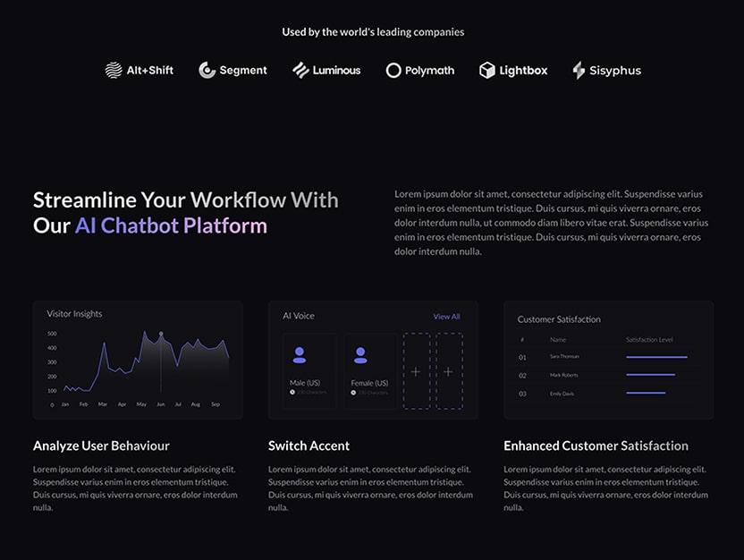Click the Polymath logo
Image resolution: width=744 pixels, height=560 pixels.
(x=420, y=70)
